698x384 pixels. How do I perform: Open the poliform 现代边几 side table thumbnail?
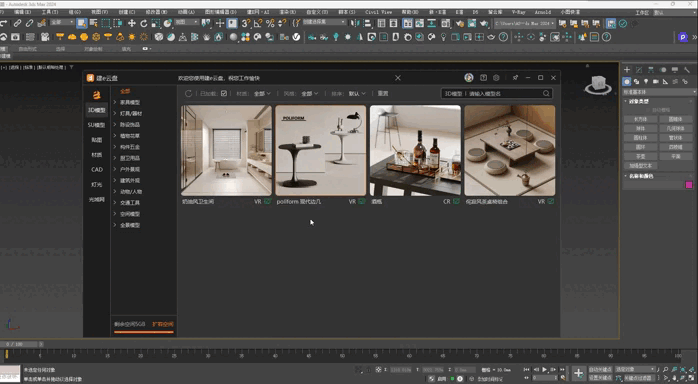click(x=321, y=150)
